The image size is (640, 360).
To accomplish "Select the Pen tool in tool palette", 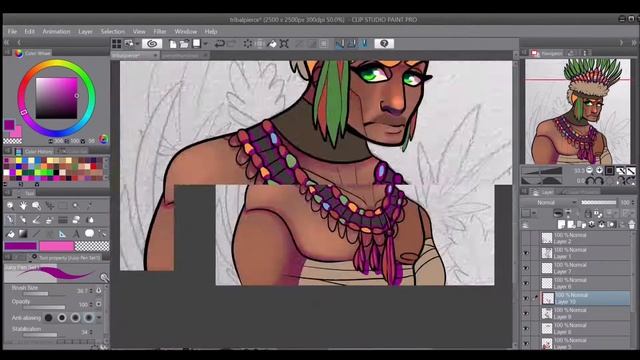I will pos(10,220).
